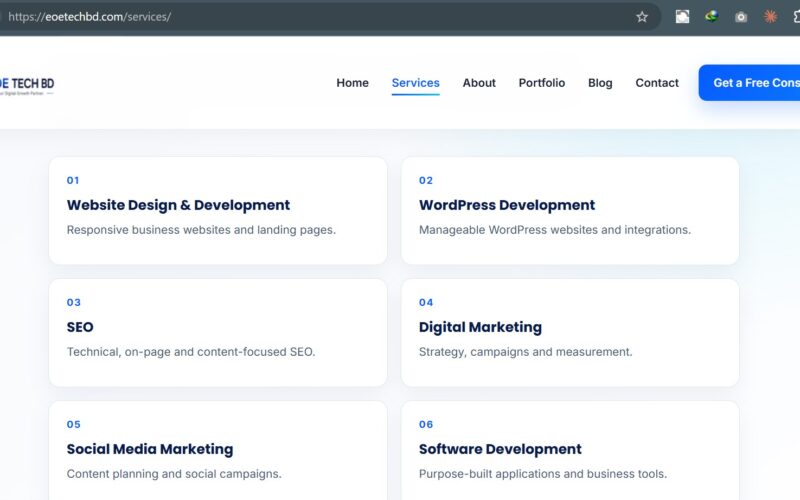Image resolution: width=800 pixels, height=500 pixels.
Task: Open the Services menu item
Action: (415, 83)
